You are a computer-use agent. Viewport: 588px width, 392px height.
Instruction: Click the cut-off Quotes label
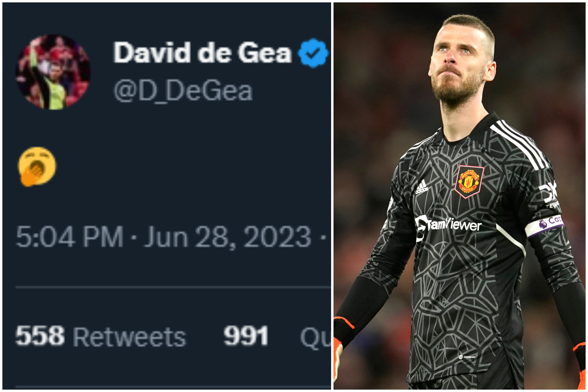coord(315,339)
